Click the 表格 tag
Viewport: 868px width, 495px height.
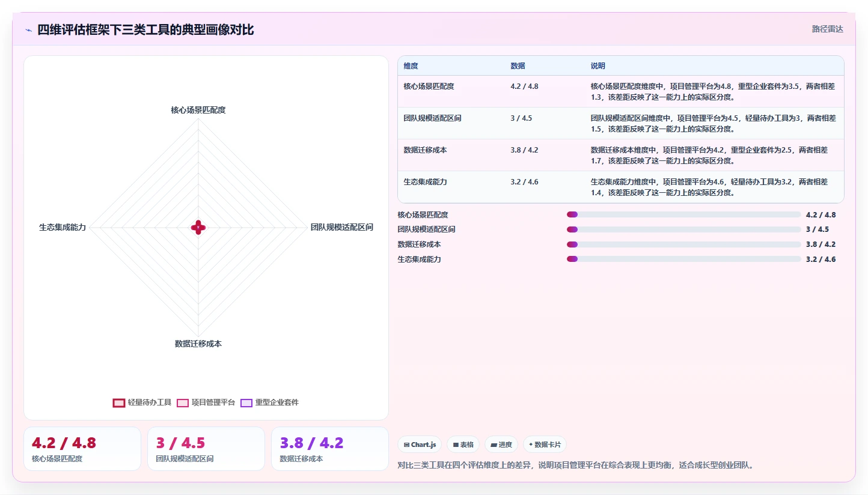(x=463, y=445)
